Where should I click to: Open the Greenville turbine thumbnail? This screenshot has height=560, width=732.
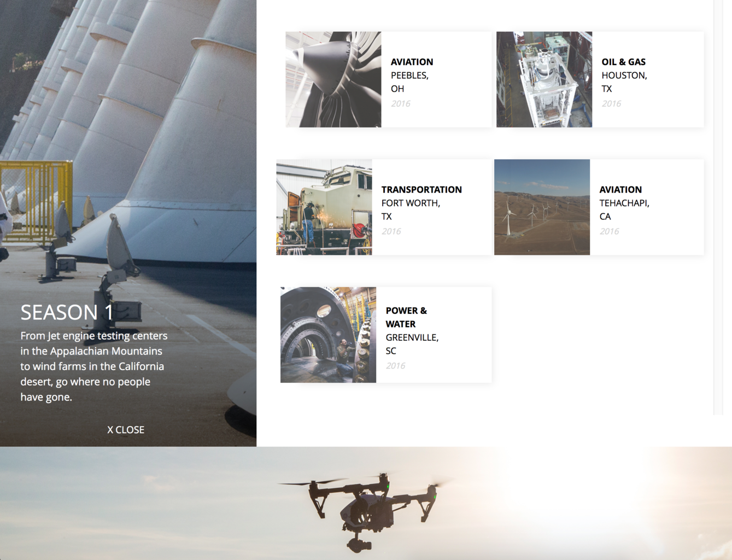(328, 335)
